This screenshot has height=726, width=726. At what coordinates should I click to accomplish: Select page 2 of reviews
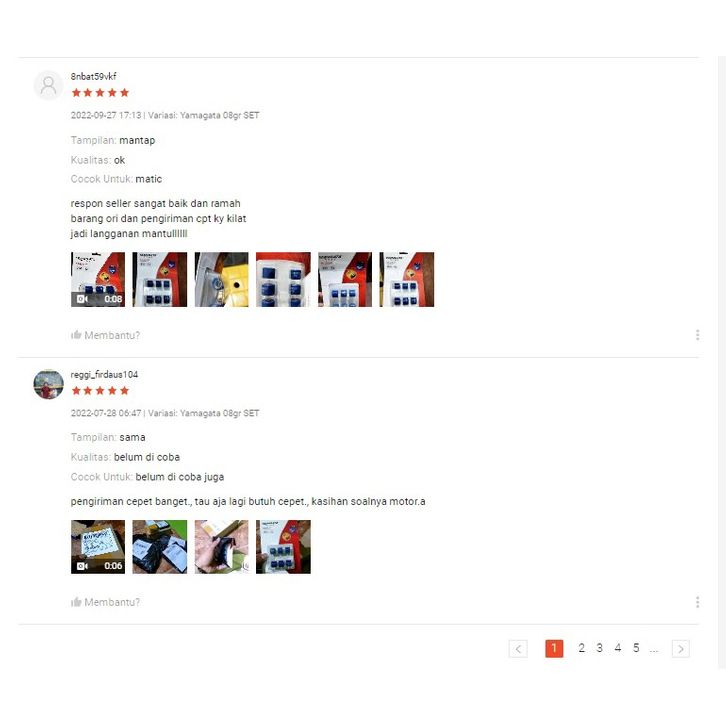(582, 648)
